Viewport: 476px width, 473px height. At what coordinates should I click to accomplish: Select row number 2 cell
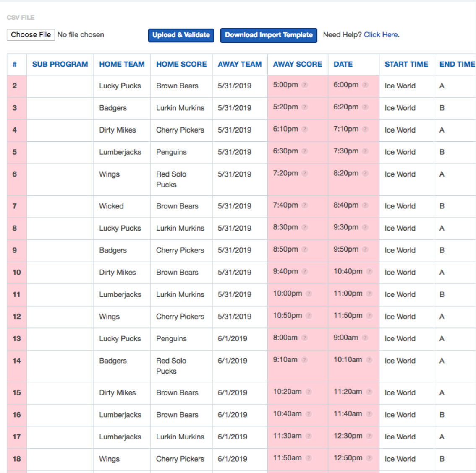click(x=17, y=86)
